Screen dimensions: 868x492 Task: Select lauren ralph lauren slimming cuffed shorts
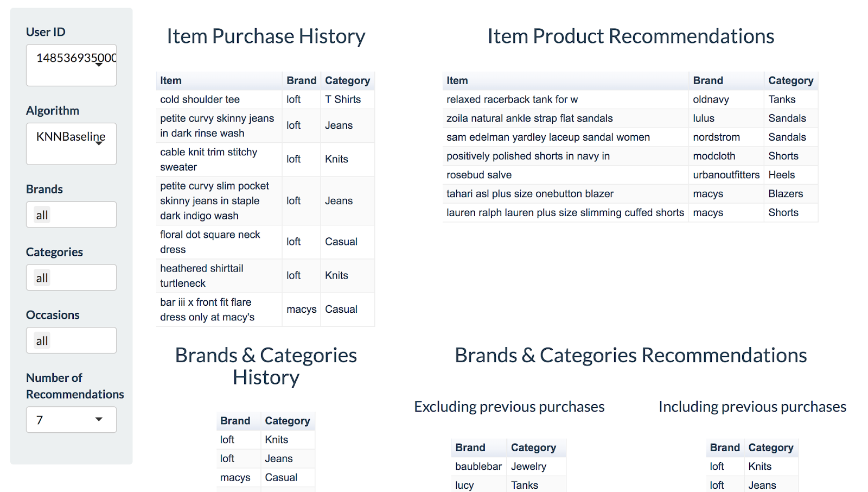(565, 212)
